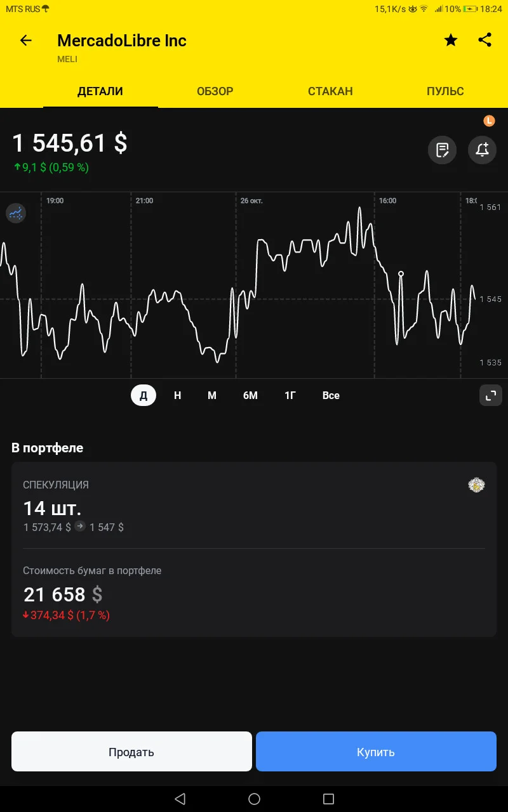508x812 pixels.
Task: Expand chart to fullscreen
Action: [490, 395]
